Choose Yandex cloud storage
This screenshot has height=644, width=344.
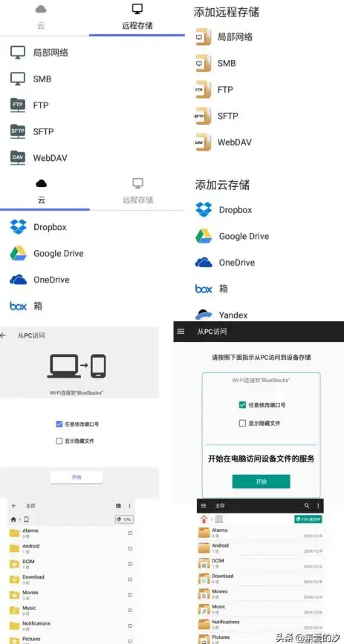tap(233, 315)
